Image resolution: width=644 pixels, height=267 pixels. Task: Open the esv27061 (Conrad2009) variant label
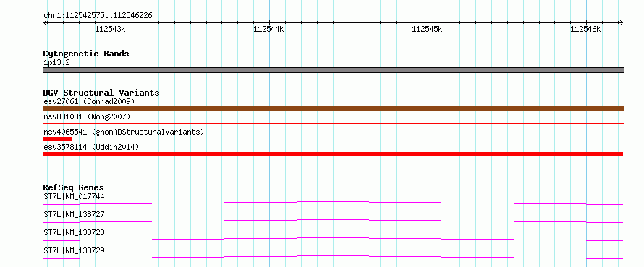89,101
